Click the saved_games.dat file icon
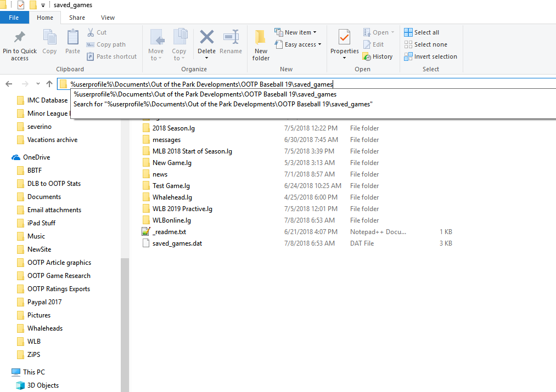 pyautogui.click(x=146, y=243)
